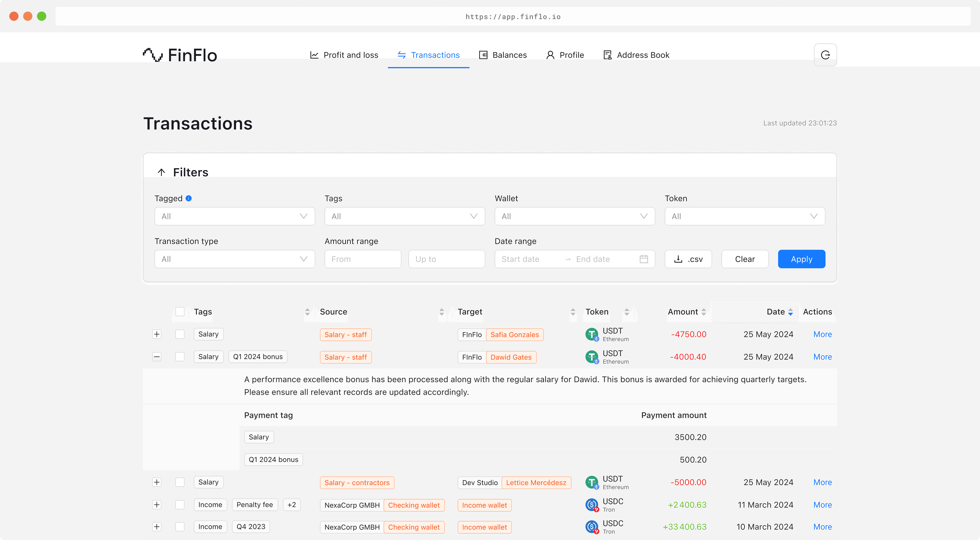
Task: Click USDT token icon in Safia Gonzales row
Action: point(592,334)
